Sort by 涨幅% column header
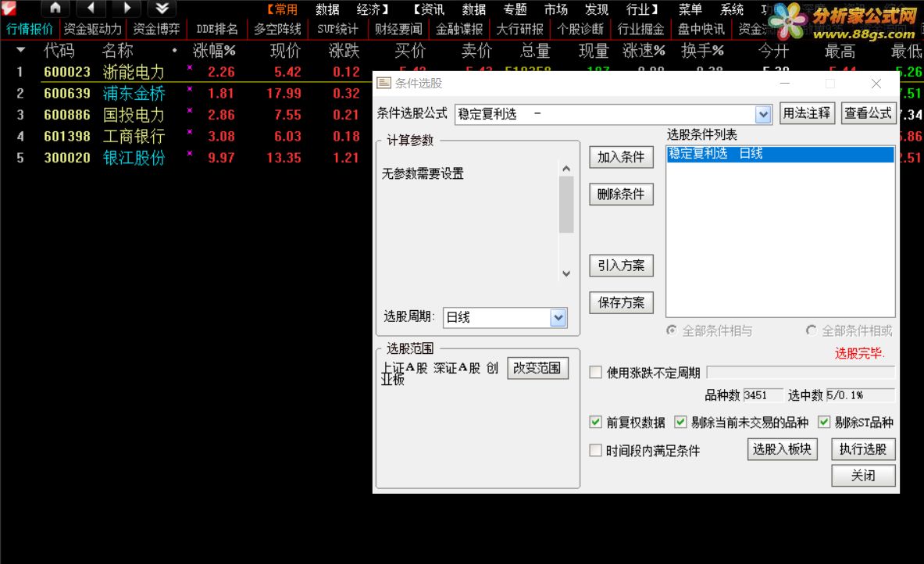 (215, 52)
